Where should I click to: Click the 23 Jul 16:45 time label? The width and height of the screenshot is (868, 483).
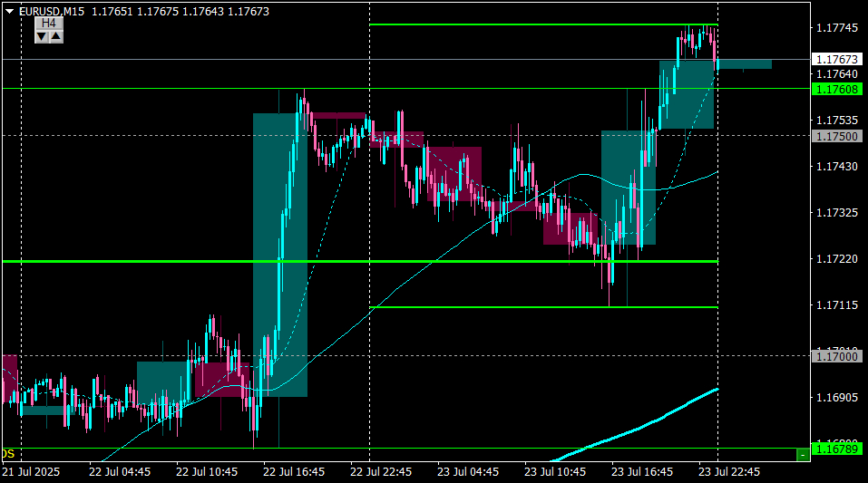click(x=642, y=472)
